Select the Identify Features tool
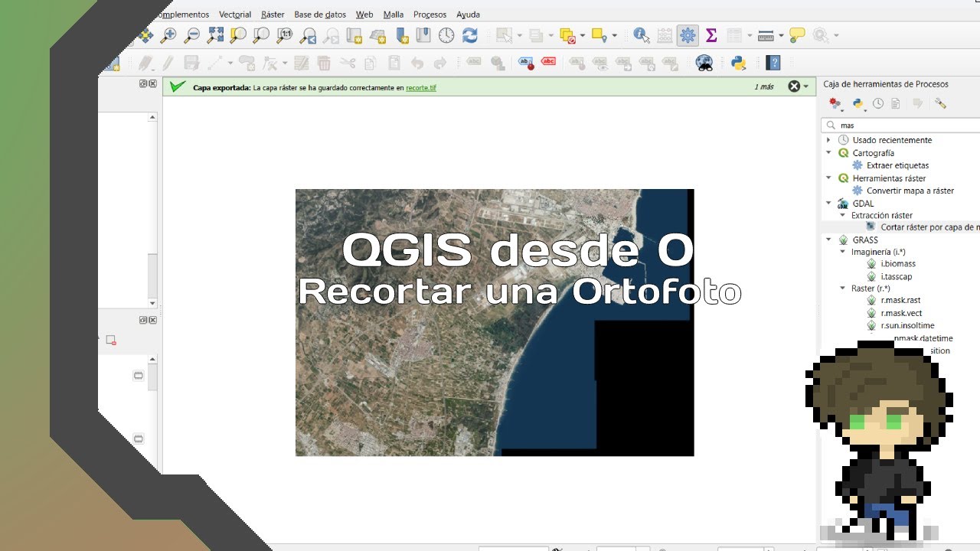This screenshot has height=551, width=980. pos(641,35)
